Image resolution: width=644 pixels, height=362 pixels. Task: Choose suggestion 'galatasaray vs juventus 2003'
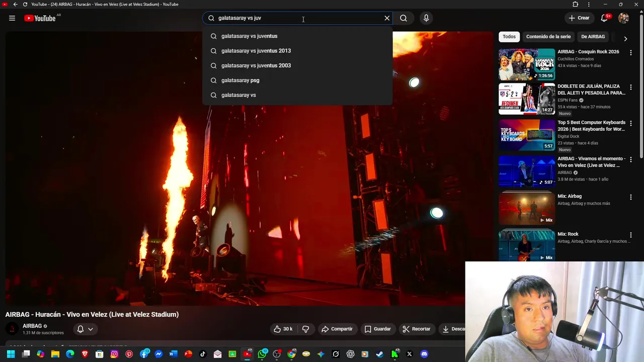pyautogui.click(x=297, y=65)
